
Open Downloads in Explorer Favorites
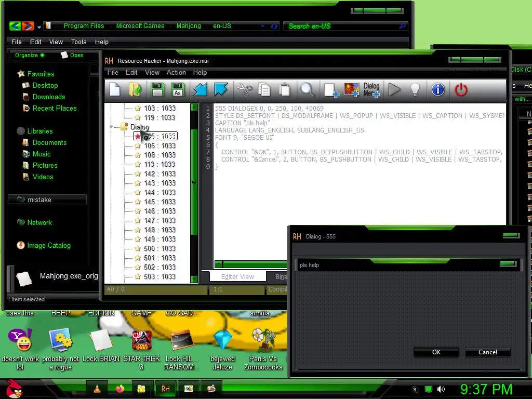49,97
